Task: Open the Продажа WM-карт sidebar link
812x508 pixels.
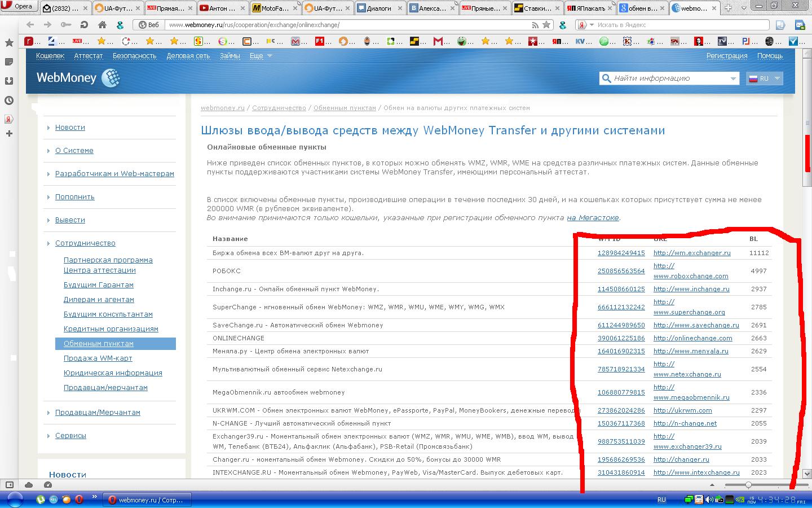Action: (x=98, y=358)
